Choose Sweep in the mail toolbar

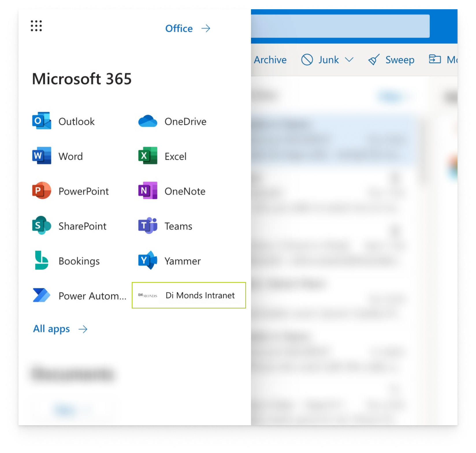(400, 60)
